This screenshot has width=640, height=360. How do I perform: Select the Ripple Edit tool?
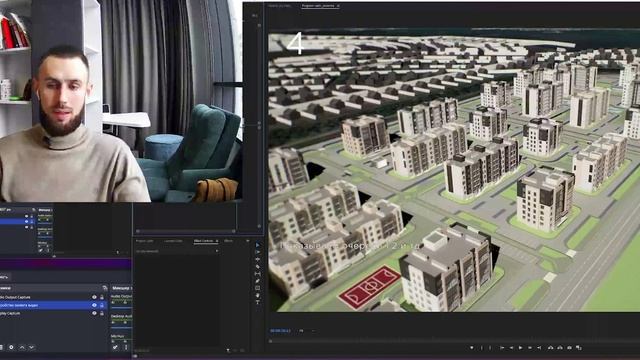tap(258, 259)
